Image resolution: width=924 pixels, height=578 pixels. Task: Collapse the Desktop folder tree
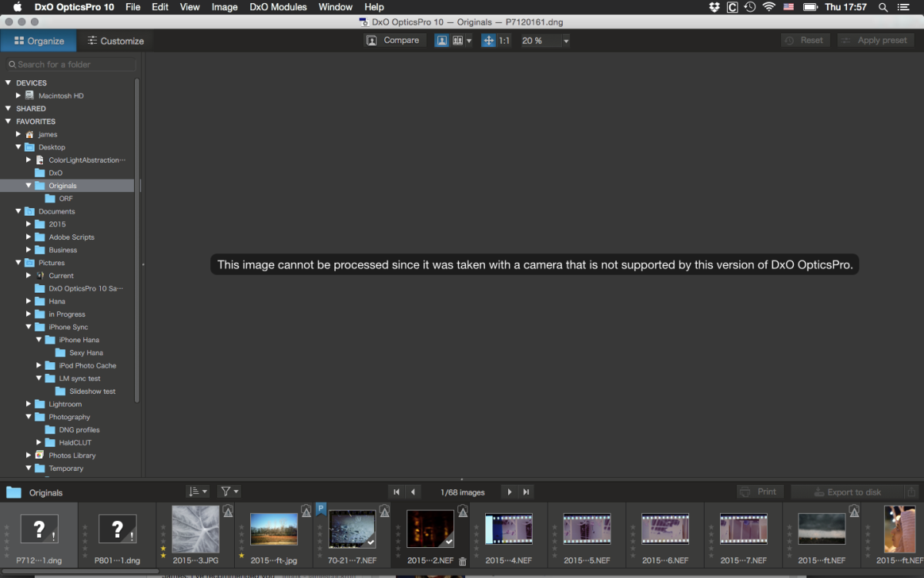click(x=18, y=147)
